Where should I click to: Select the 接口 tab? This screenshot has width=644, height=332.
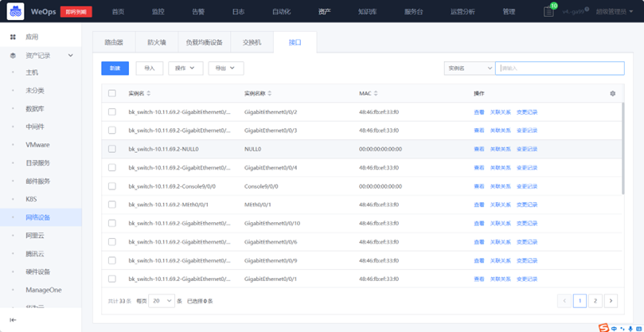point(295,42)
